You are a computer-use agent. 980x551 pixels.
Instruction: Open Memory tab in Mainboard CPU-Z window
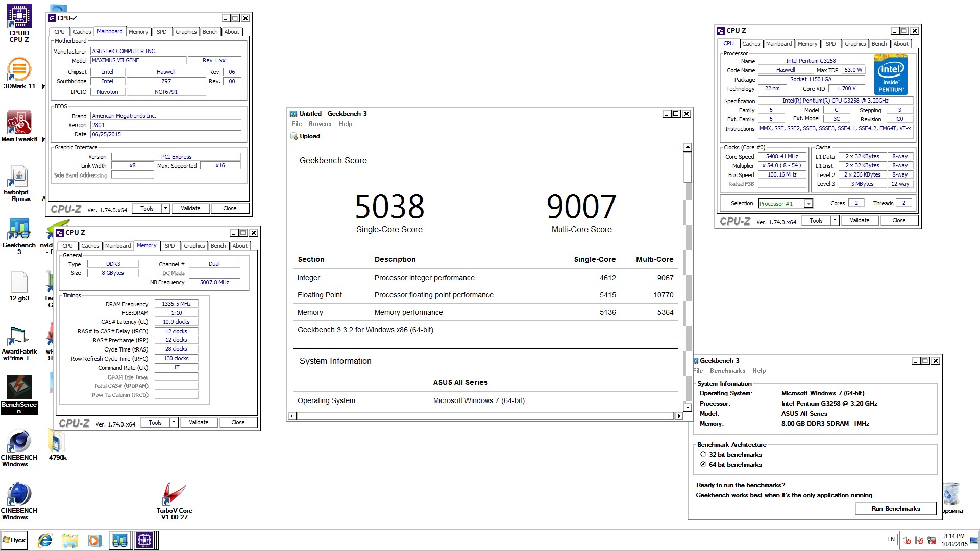point(138,32)
